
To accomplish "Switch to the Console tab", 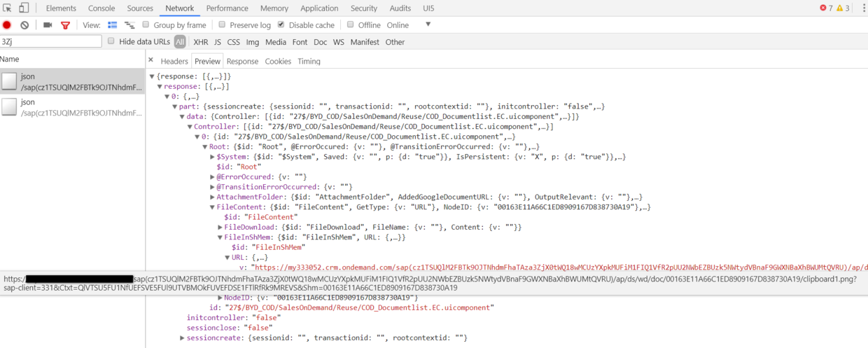I will (101, 8).
